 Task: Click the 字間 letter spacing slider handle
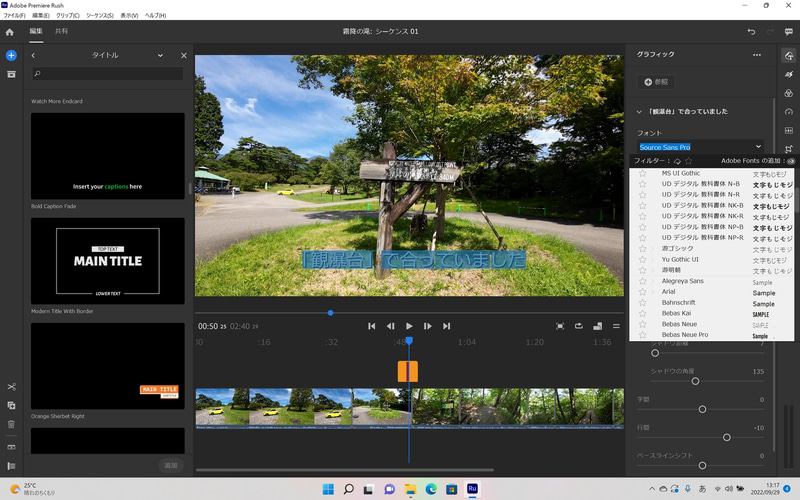point(702,409)
